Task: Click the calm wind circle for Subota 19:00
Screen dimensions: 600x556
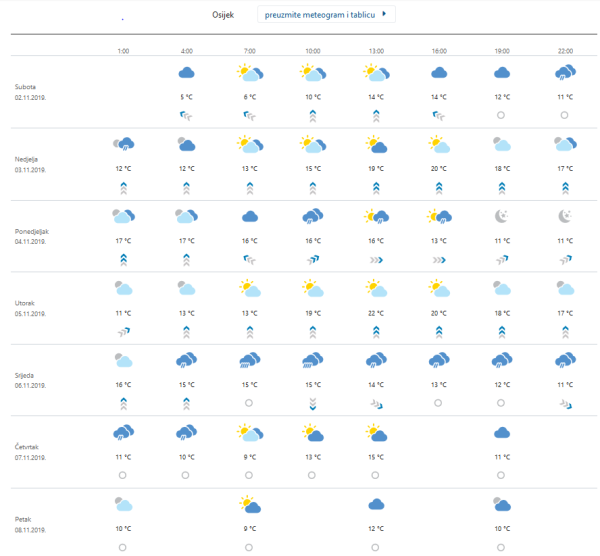Action: [502, 115]
